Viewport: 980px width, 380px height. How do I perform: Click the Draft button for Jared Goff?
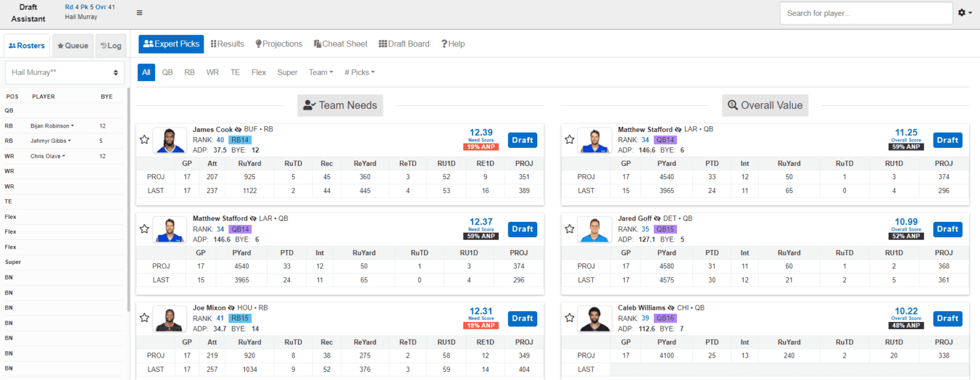pyautogui.click(x=947, y=229)
